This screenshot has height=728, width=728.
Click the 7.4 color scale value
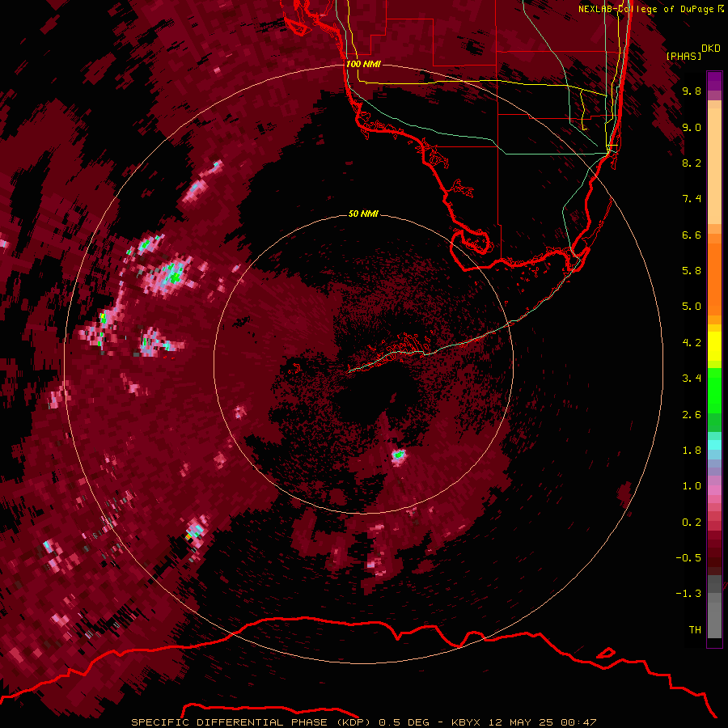tap(692, 199)
